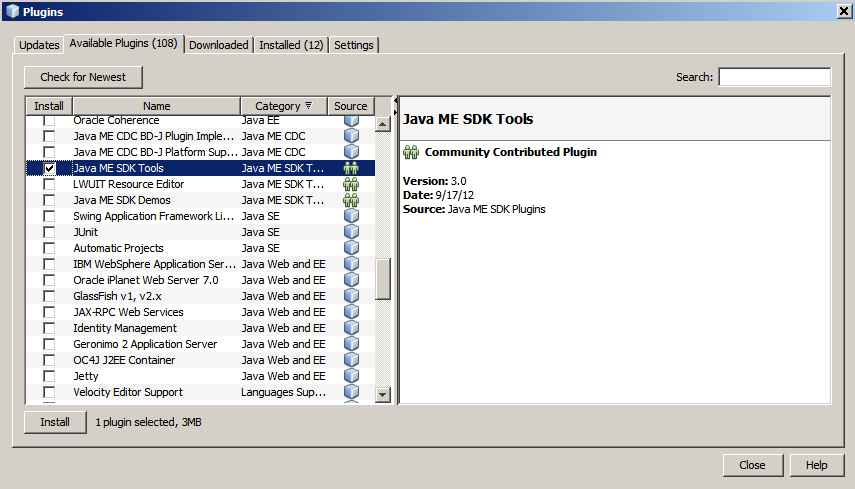Click the community source icon for Java ME SDK Tools
Image resolution: width=855 pixels, height=489 pixels.
(351, 168)
